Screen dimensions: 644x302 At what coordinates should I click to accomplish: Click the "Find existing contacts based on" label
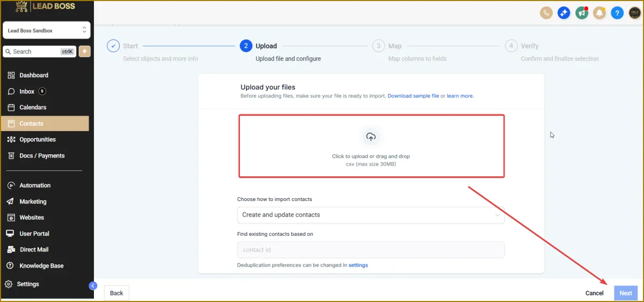click(275, 234)
